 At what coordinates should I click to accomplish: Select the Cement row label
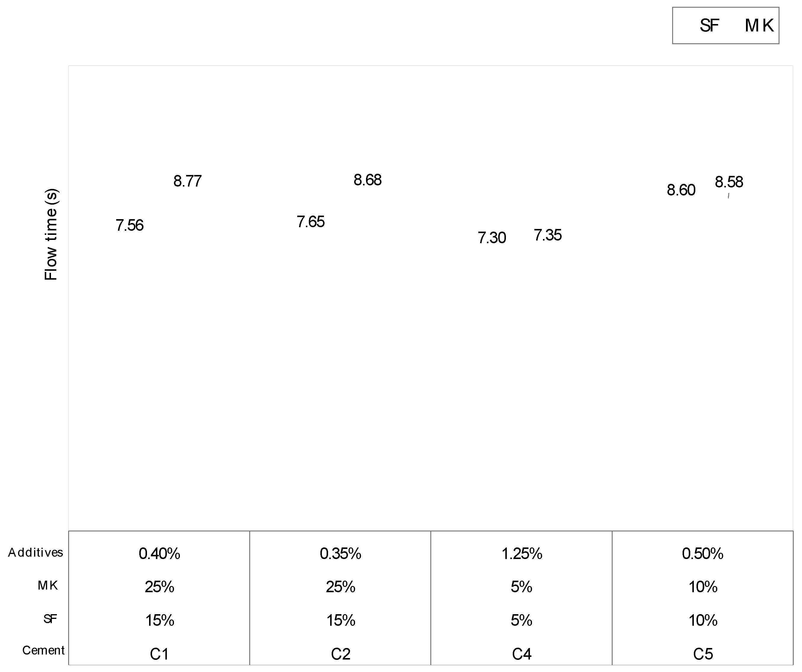coord(43,650)
